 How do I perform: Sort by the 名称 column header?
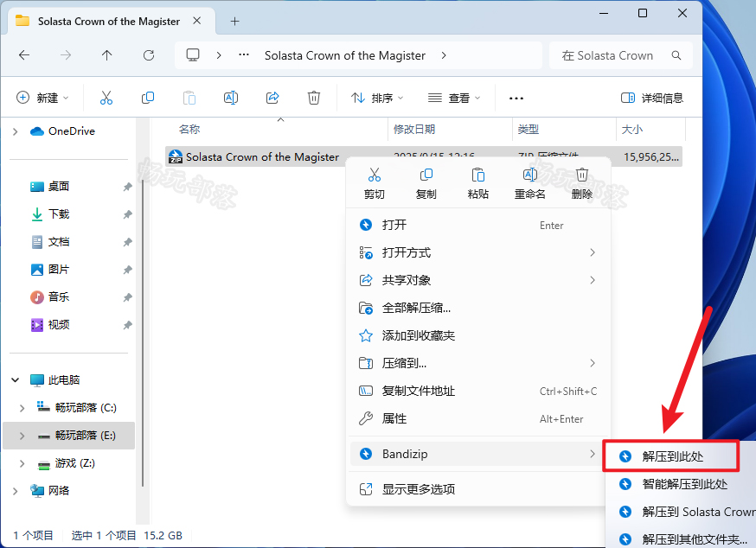point(189,129)
